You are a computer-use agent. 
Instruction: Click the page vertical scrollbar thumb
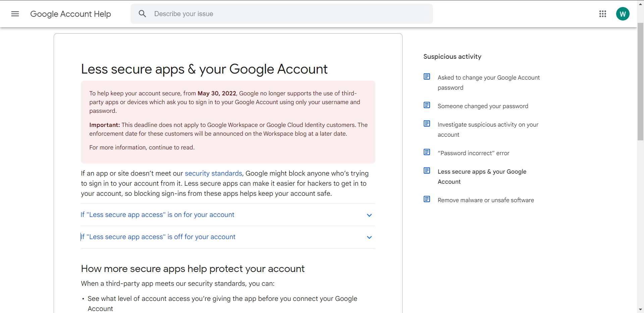pyautogui.click(x=640, y=82)
